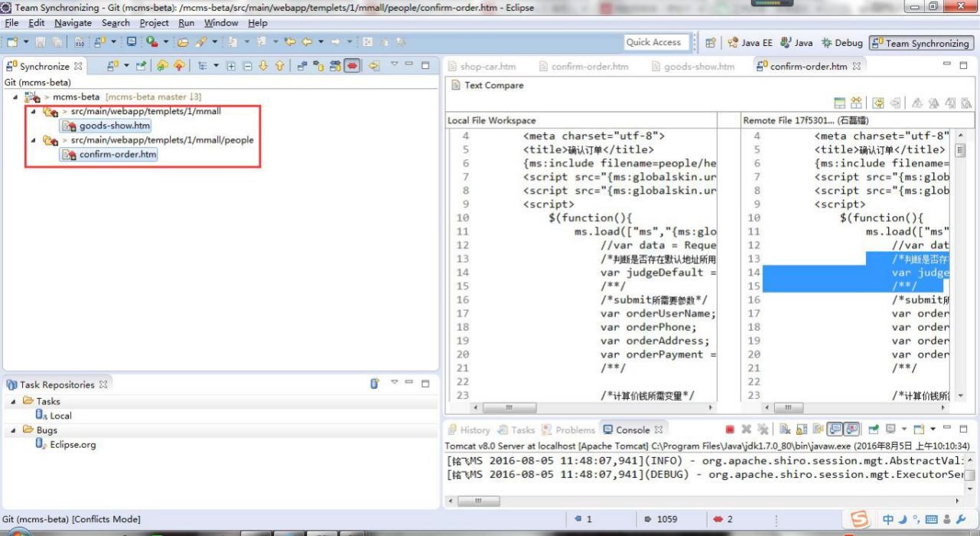
Task: Select the Eclipse.org repository
Action: (x=66, y=445)
